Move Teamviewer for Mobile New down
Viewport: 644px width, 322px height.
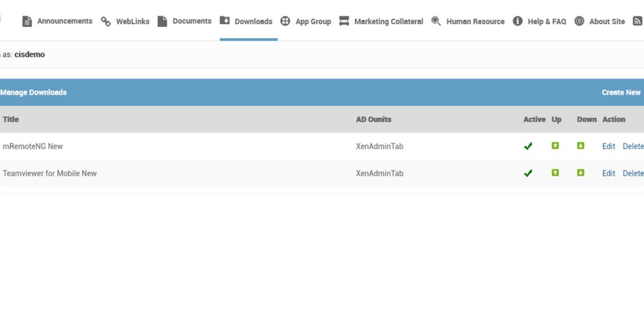pyautogui.click(x=580, y=173)
